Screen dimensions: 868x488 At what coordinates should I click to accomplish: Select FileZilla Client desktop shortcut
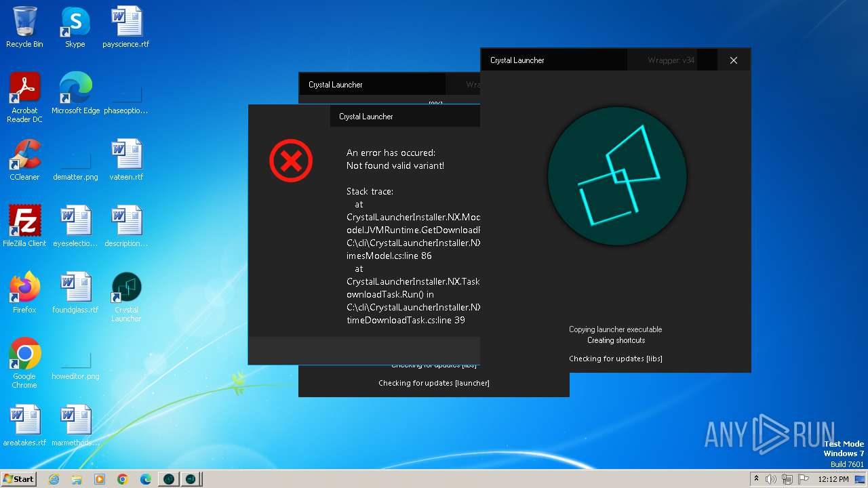pyautogui.click(x=24, y=226)
